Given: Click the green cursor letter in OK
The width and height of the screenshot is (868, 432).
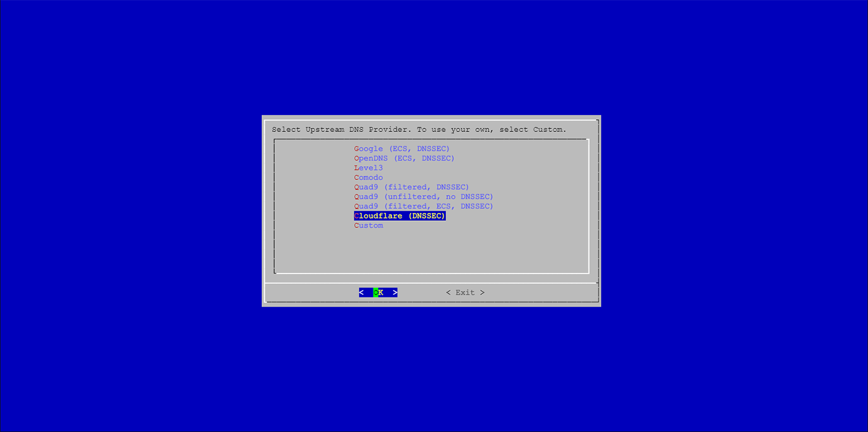Looking at the screenshot, I should tap(376, 293).
